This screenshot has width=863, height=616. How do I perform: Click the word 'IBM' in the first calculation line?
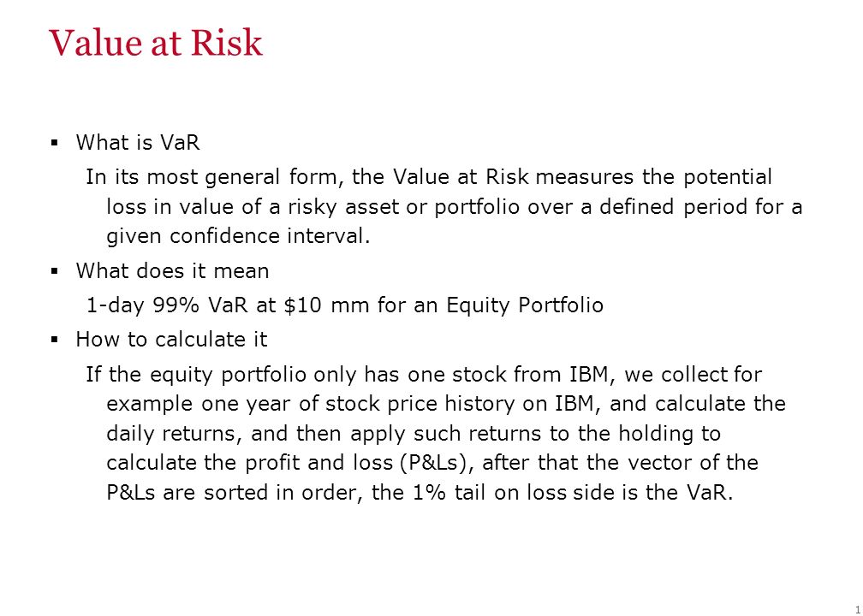coord(588,374)
